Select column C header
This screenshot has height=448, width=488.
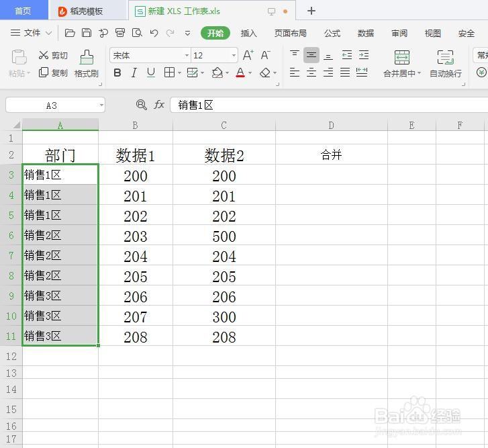coord(224,125)
